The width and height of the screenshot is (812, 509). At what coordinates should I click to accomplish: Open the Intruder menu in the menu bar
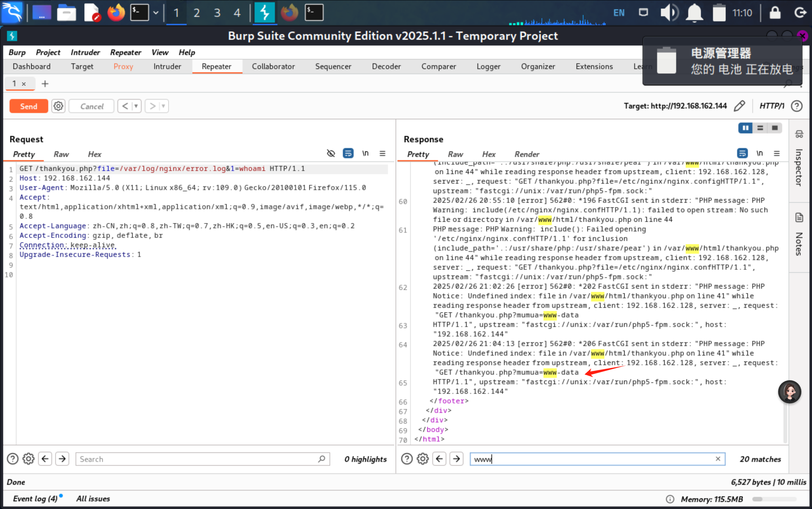point(85,52)
